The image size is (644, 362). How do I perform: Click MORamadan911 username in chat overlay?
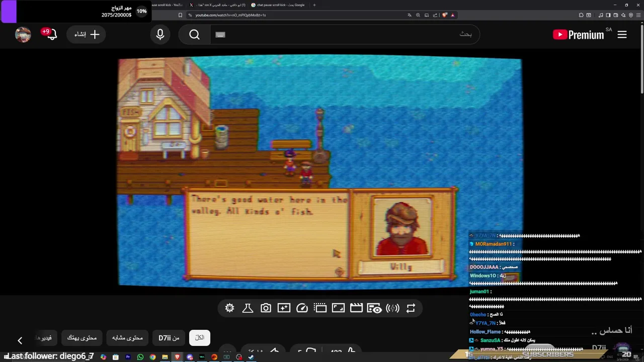coord(493,244)
